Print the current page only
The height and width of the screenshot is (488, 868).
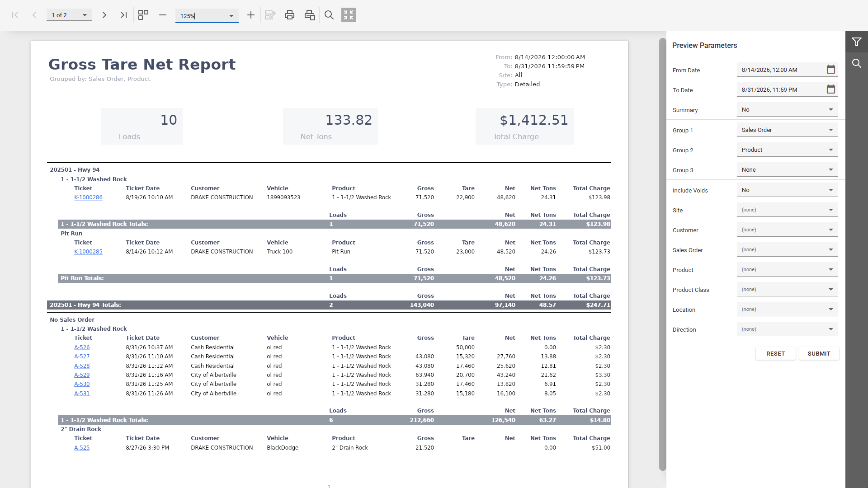[x=310, y=15]
